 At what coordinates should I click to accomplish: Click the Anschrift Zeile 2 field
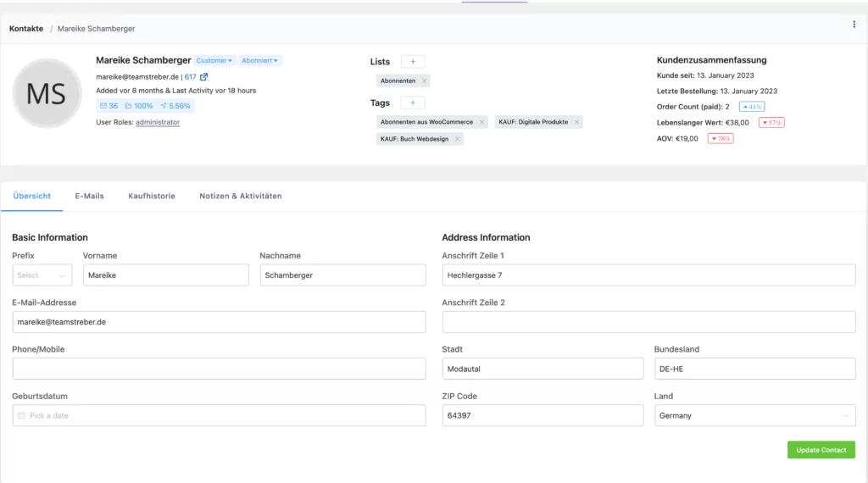648,322
